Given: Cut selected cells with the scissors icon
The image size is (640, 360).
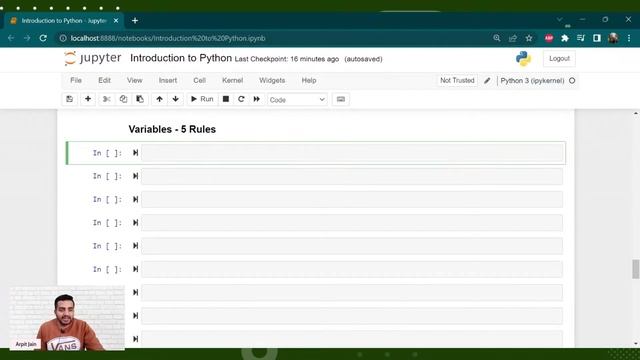Looking at the screenshot, I should tap(107, 99).
